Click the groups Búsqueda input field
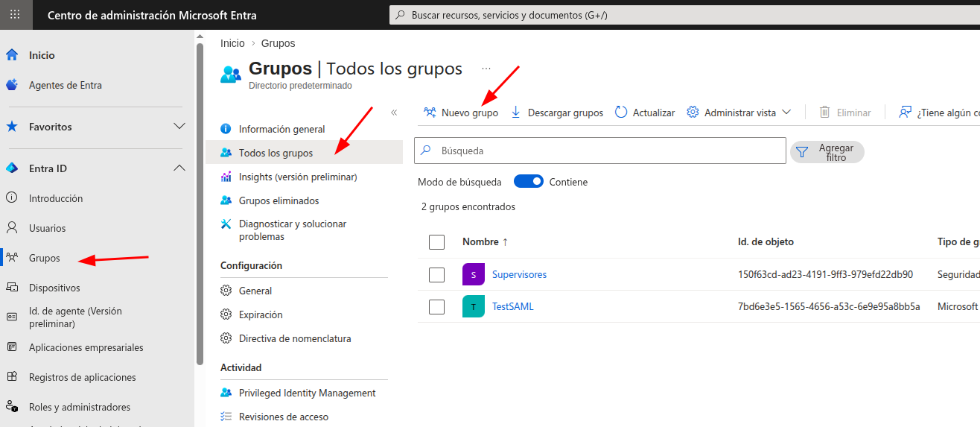The image size is (980, 427). [x=600, y=151]
